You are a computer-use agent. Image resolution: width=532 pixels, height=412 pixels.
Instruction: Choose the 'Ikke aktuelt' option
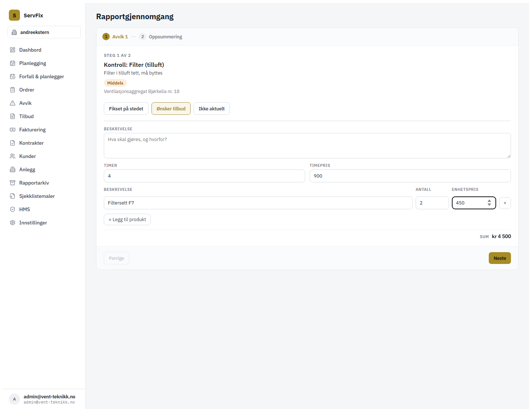(x=212, y=109)
